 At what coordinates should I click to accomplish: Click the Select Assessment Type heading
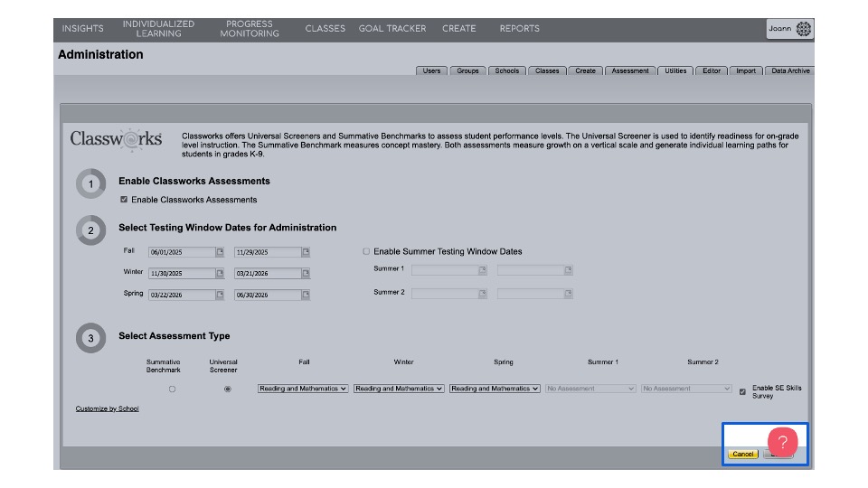coord(175,336)
